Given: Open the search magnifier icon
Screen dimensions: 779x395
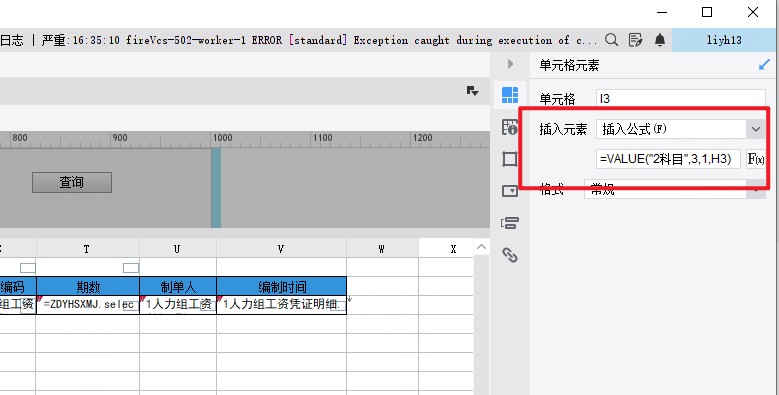Looking at the screenshot, I should (x=612, y=40).
